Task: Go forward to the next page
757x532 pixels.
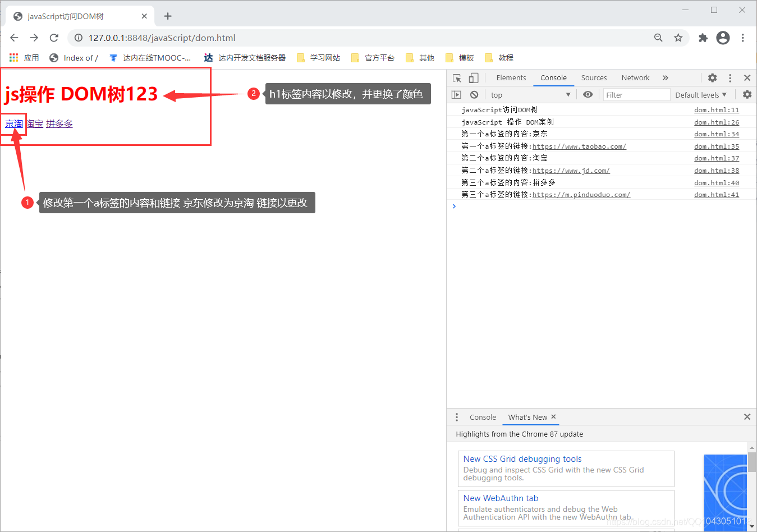Action: (34, 38)
